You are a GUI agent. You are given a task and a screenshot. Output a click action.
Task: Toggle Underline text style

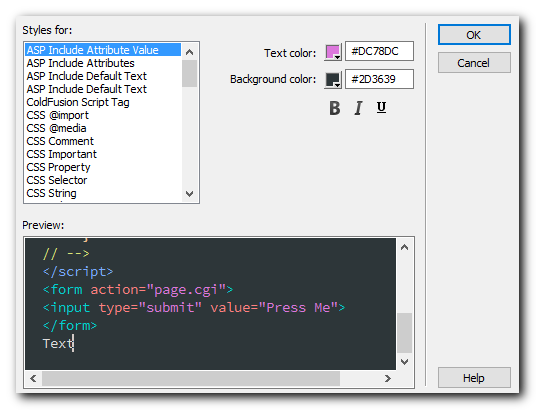click(381, 107)
